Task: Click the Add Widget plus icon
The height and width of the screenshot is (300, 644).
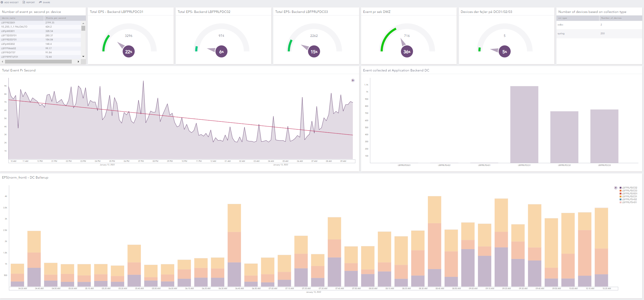Action: pos(2,2)
